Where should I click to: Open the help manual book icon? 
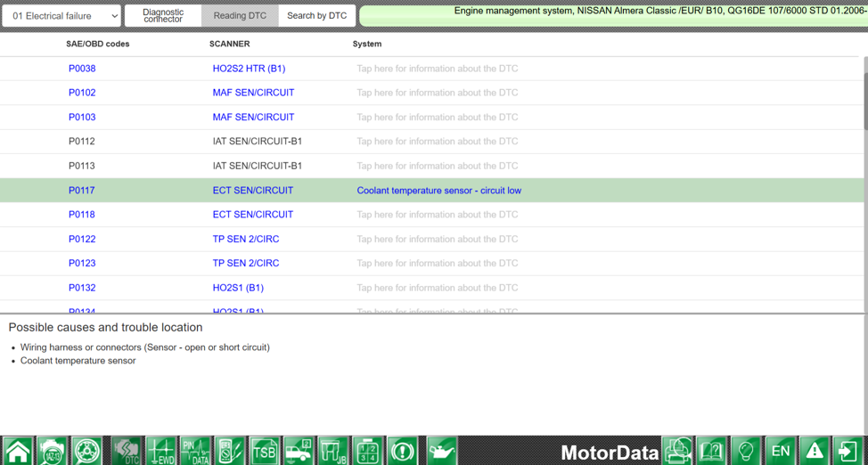712,451
